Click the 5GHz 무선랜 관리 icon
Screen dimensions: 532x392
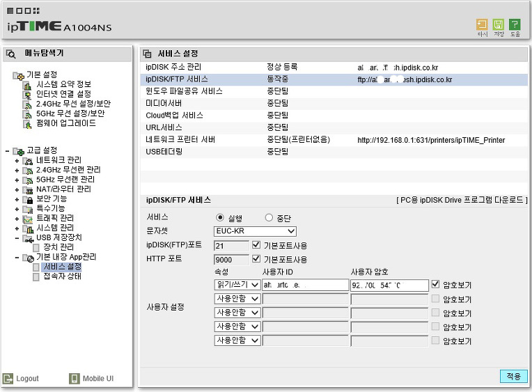(27, 180)
